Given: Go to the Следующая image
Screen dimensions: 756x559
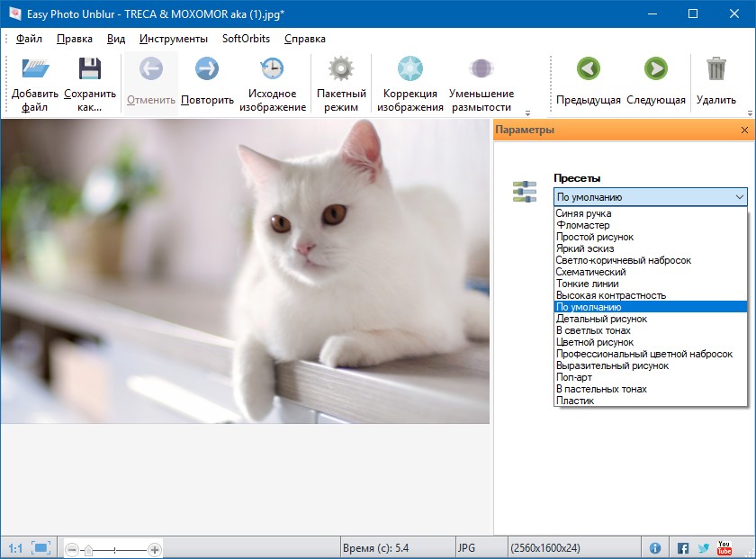Looking at the screenshot, I should click(656, 69).
